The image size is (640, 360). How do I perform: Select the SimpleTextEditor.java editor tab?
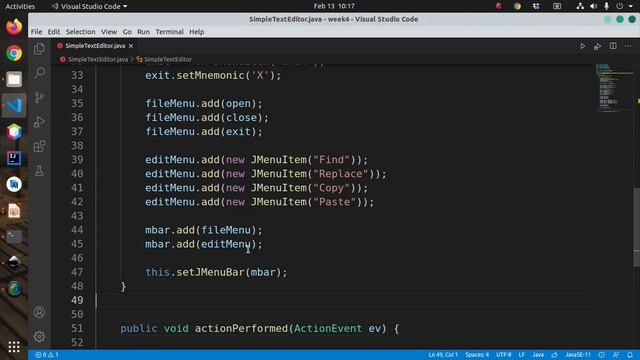coord(95,46)
